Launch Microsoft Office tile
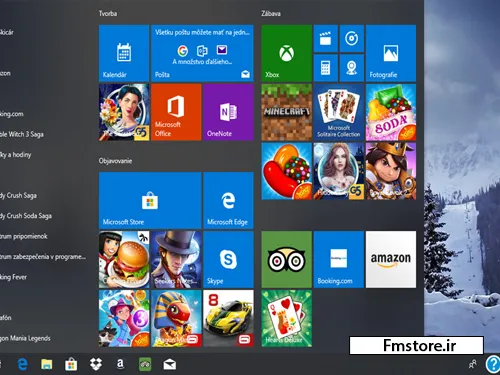Screen dimensions: 500x375 [x=176, y=112]
